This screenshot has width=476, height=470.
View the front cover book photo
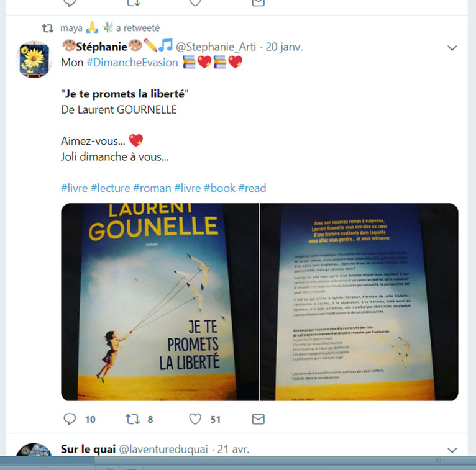160,302
